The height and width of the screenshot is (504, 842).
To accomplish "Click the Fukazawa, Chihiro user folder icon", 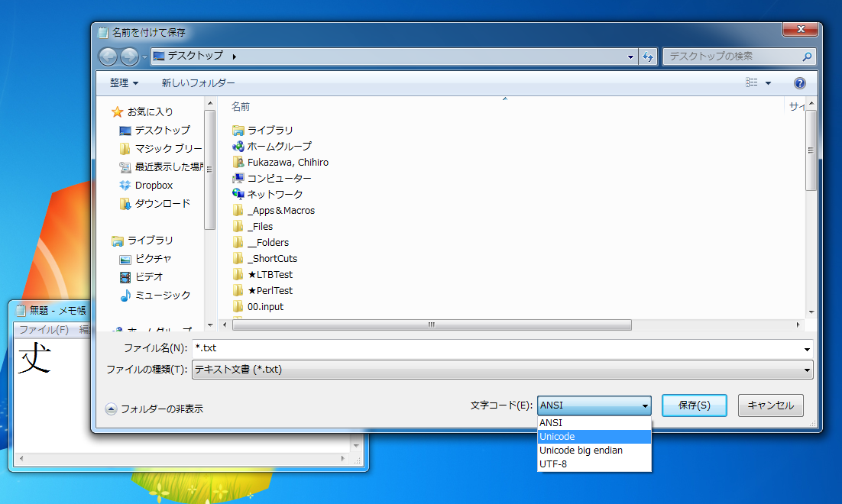I will coord(238,162).
